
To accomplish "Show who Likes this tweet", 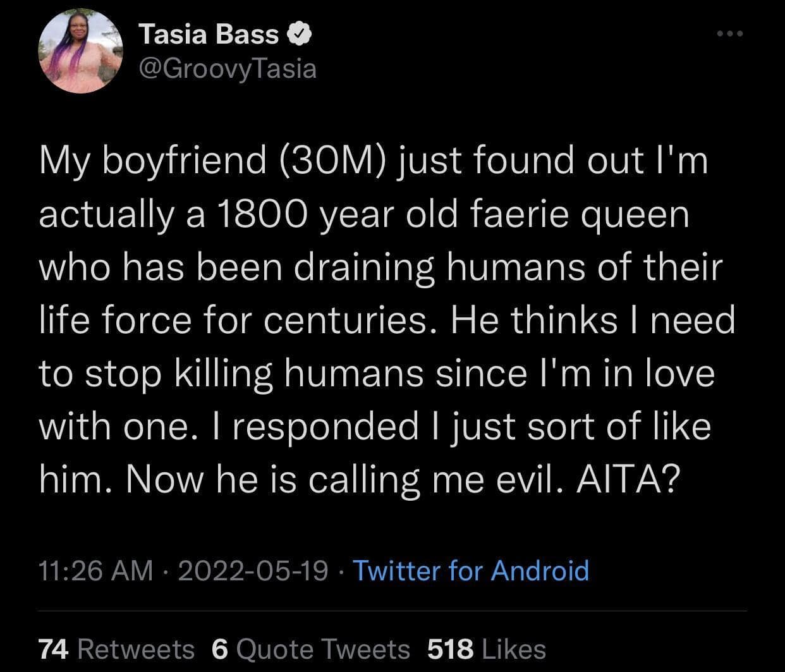I will [513, 649].
